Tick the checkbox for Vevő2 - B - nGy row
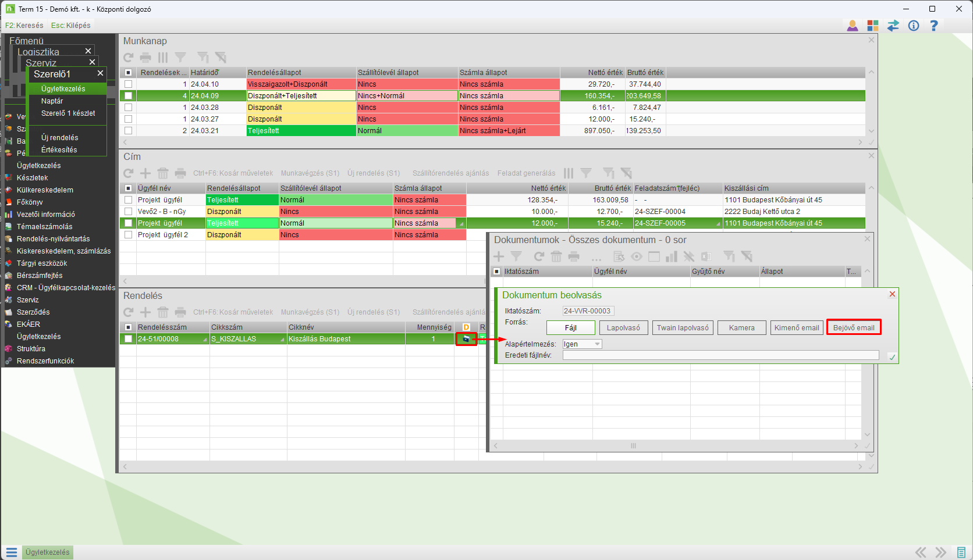This screenshot has width=973, height=560. (x=129, y=212)
